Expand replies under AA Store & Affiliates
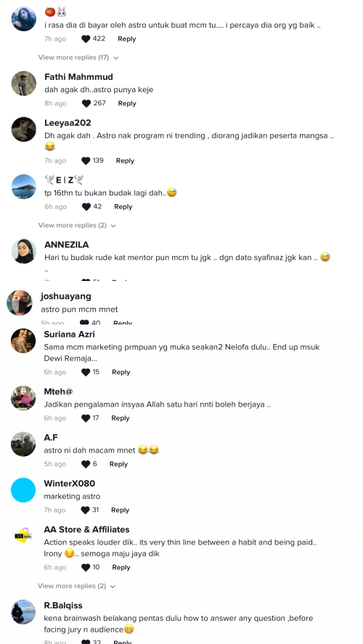This screenshot has width=363, height=644. (x=76, y=586)
